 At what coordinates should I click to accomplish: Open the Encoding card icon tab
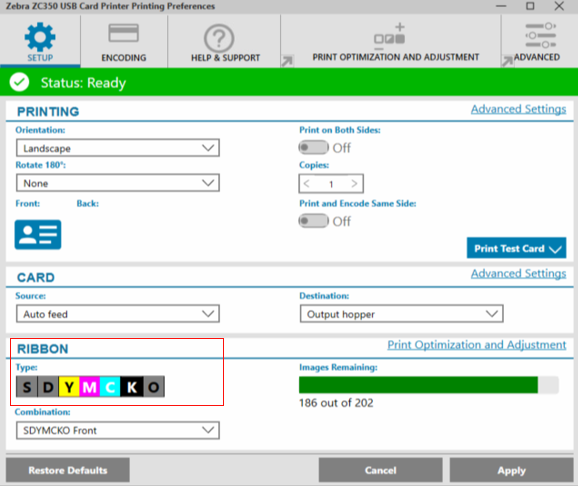tap(123, 33)
